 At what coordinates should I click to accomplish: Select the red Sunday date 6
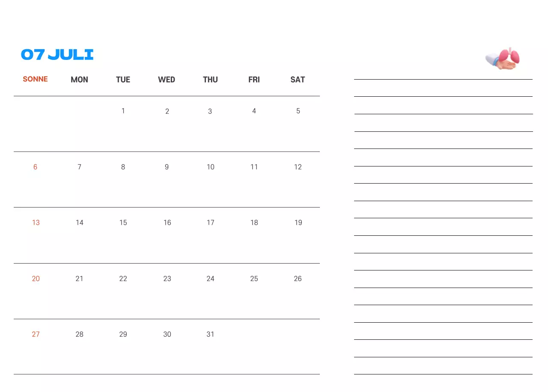pyautogui.click(x=35, y=167)
